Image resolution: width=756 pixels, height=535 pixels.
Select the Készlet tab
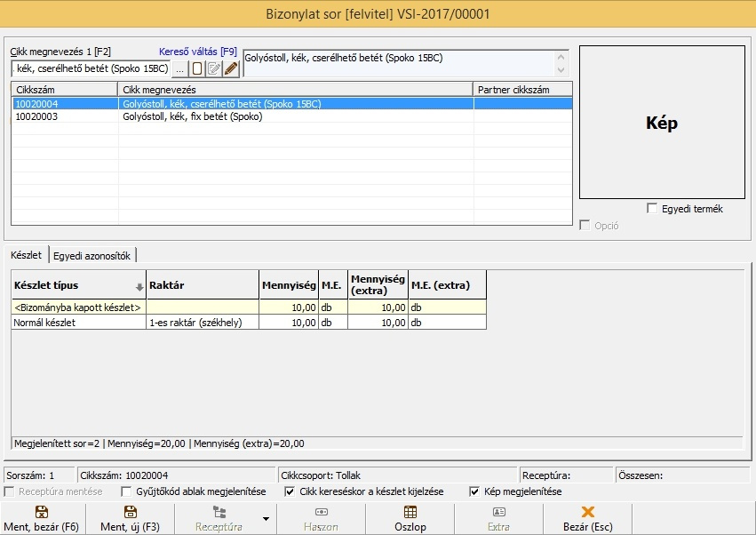coord(26,256)
